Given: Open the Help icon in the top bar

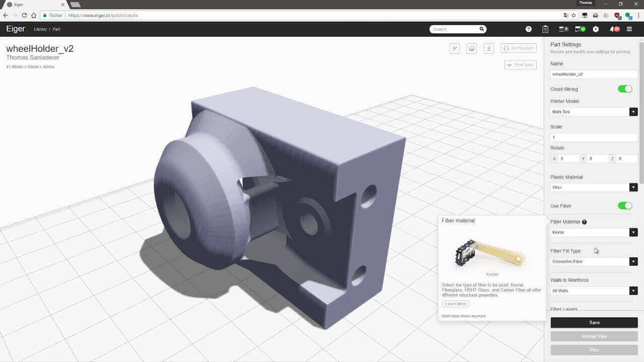Looking at the screenshot, I should tap(529, 29).
